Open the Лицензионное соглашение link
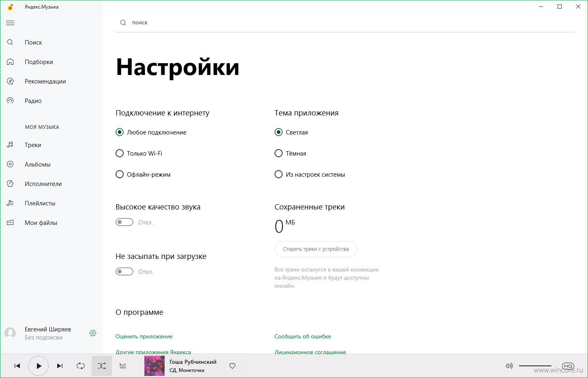Viewport: 588px width, 378px height. (310, 352)
